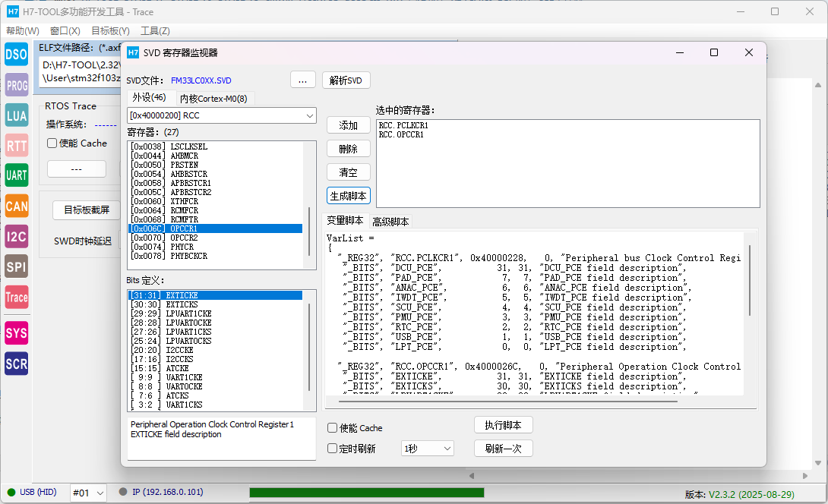Click the ... browse SVD file button
Screen dimensions: 828x504
pos(302,80)
